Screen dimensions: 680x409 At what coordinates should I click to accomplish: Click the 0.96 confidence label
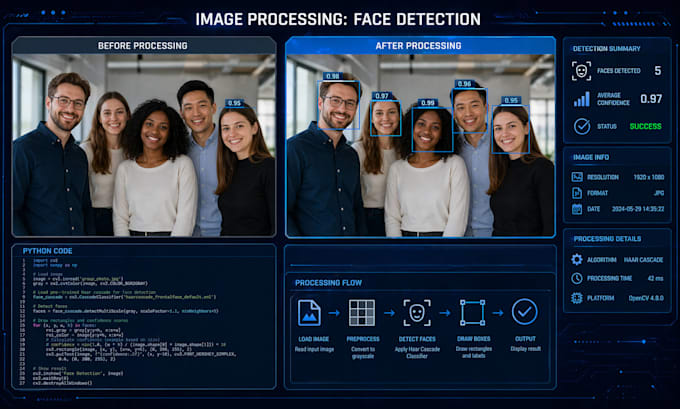point(464,84)
